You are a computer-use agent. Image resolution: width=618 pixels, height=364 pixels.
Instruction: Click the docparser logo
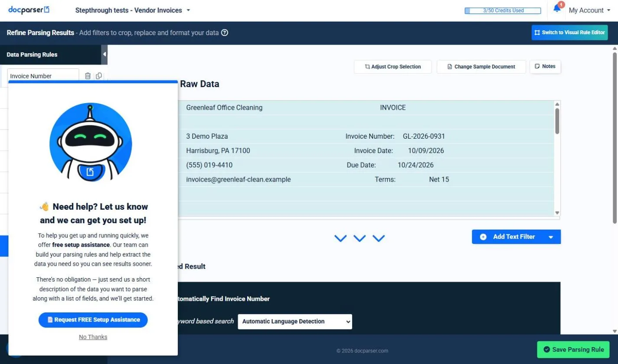click(29, 10)
